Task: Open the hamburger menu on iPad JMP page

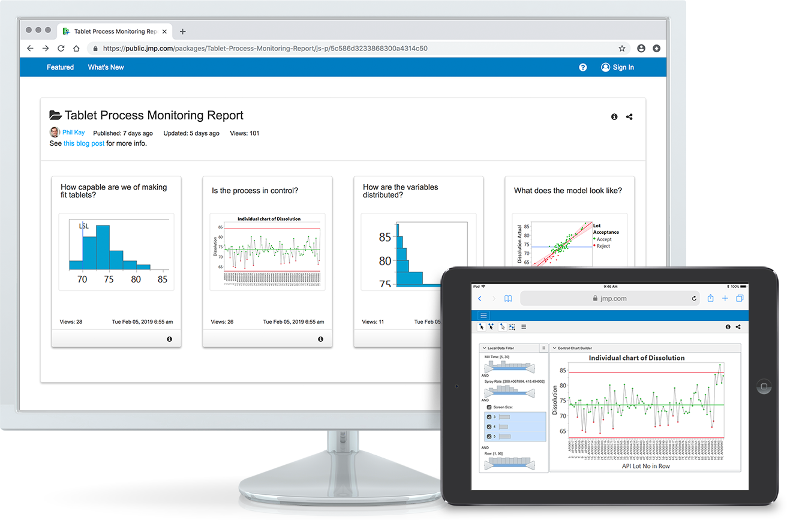Action: [484, 315]
